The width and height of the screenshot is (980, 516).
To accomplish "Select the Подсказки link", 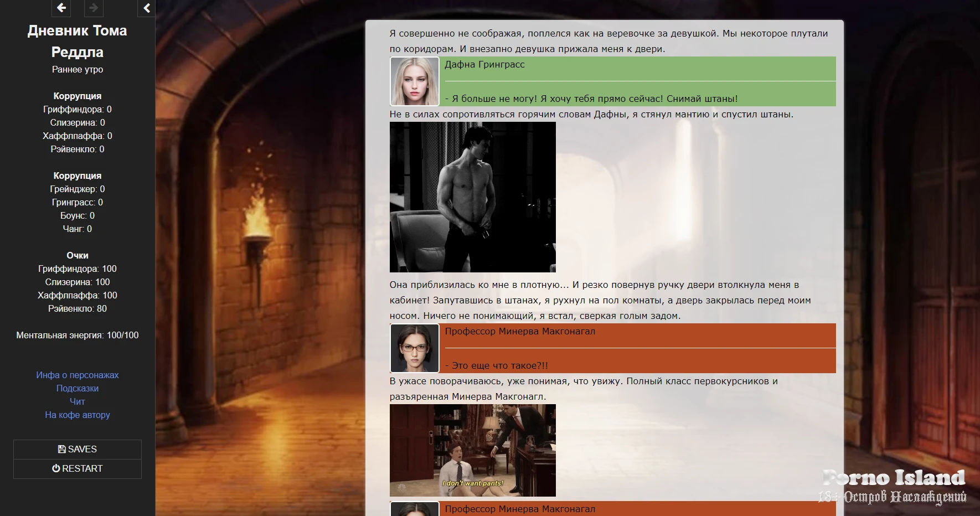I will [x=78, y=388].
